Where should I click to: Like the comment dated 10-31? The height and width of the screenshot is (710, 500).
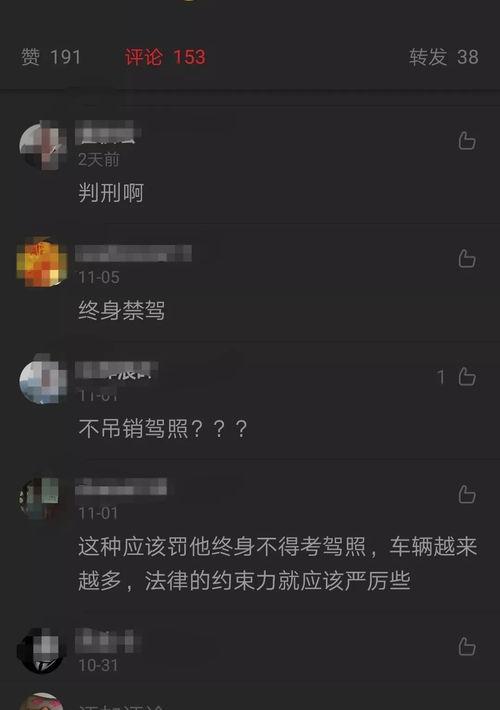point(467,646)
